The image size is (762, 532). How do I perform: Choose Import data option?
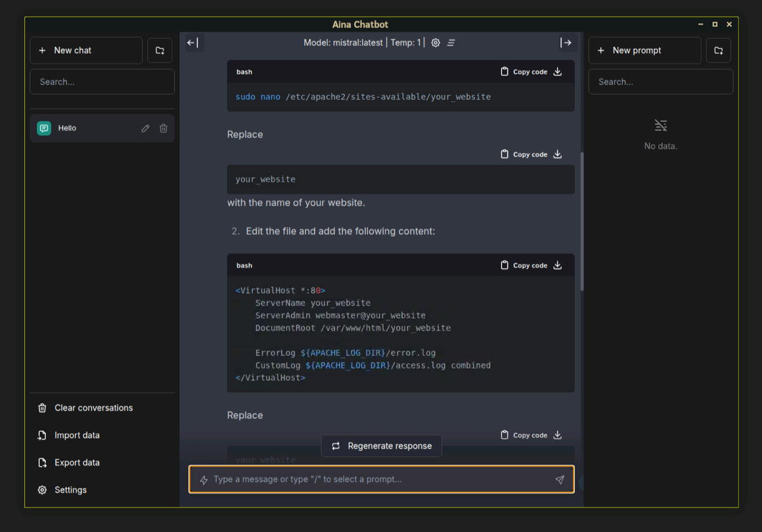pyautogui.click(x=77, y=436)
